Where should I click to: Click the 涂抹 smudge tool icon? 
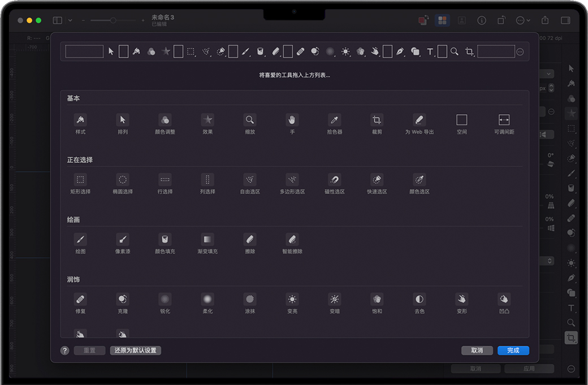pos(250,299)
